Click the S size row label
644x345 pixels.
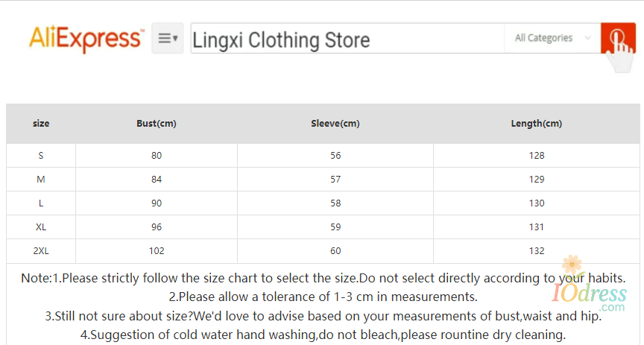click(x=41, y=156)
